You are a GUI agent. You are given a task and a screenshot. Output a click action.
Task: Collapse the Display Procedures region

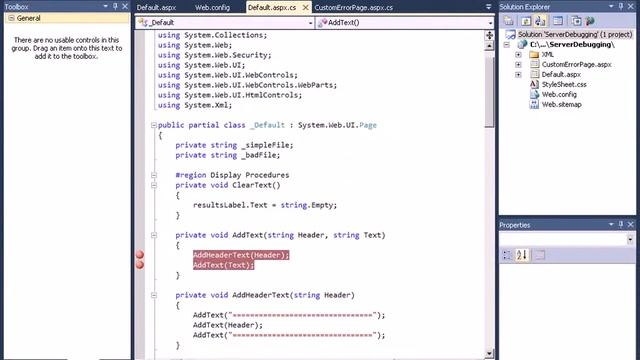(154, 175)
